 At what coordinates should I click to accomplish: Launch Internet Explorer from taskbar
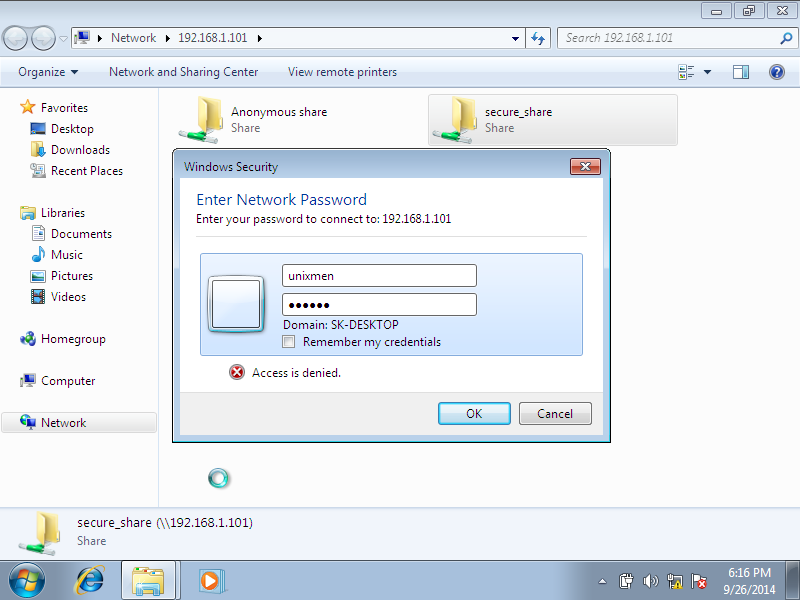pyautogui.click(x=90, y=581)
